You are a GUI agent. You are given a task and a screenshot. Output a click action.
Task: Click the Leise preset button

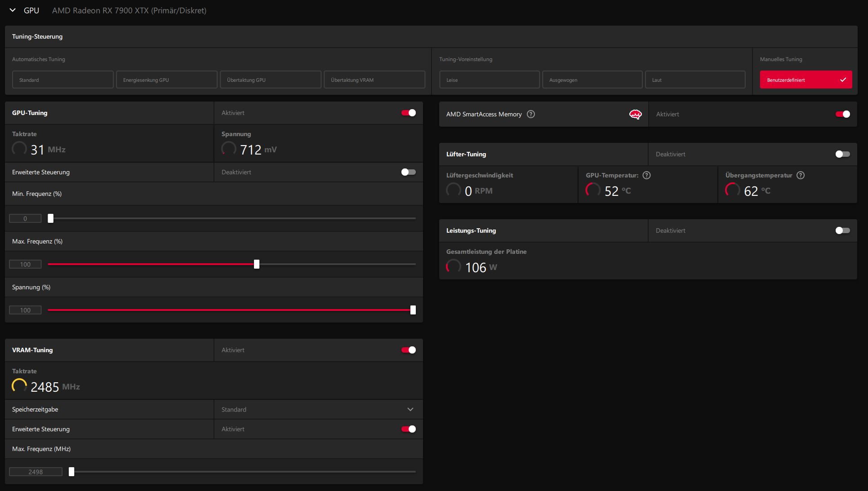[x=489, y=80]
